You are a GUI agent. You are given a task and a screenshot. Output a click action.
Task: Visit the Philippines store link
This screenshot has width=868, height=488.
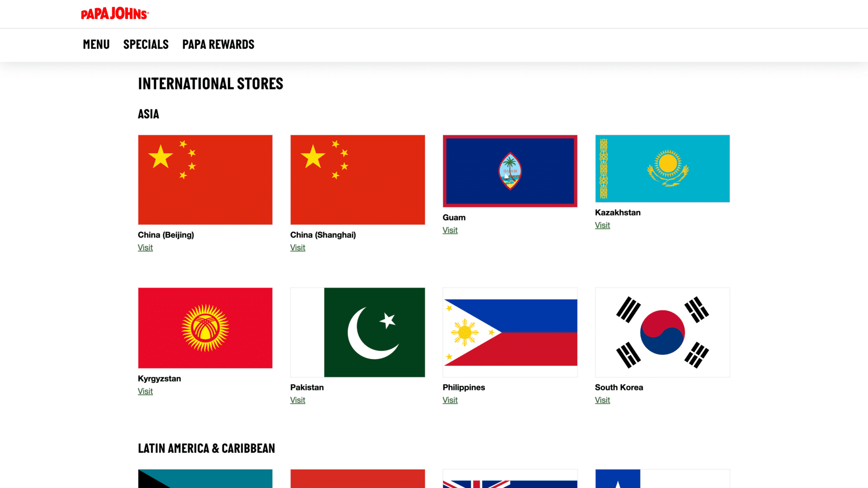click(450, 400)
